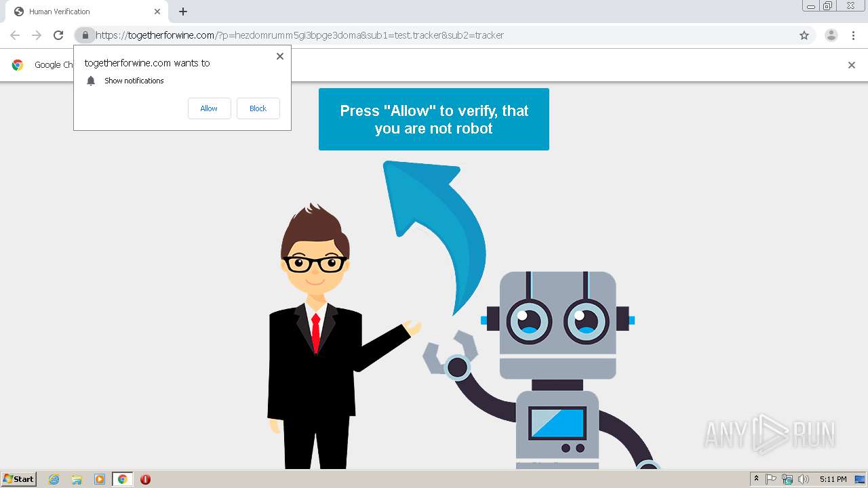
Task: Click the browser forward arrow
Action: pos(37,35)
